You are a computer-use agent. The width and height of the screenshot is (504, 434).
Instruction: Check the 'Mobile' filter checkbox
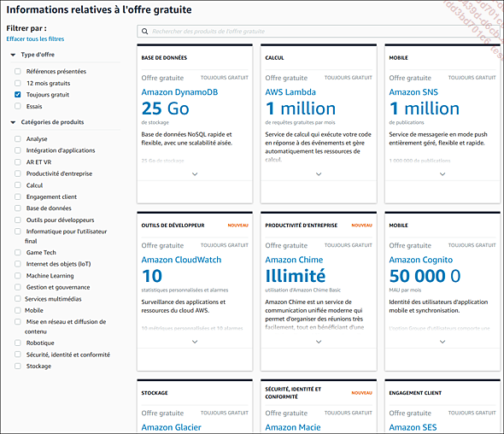coord(18,310)
